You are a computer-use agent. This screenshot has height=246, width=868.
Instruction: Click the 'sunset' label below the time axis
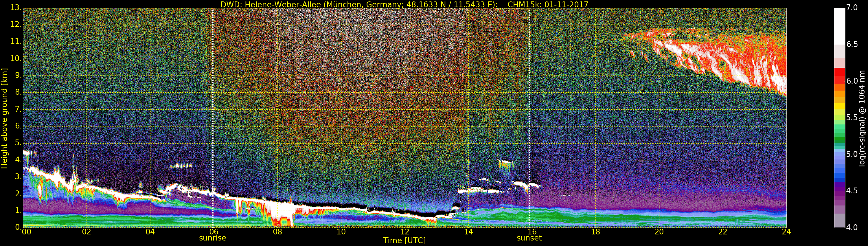click(529, 238)
